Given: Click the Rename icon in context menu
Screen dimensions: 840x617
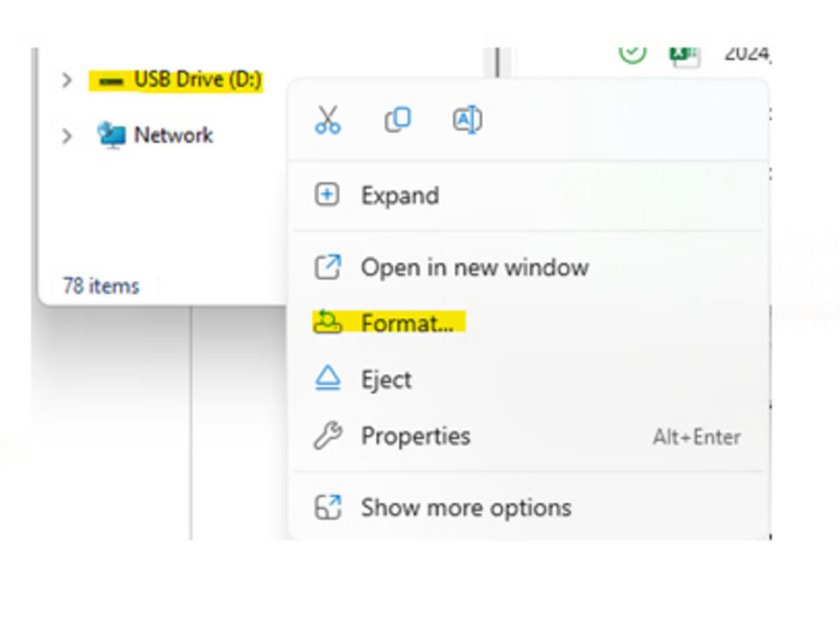Looking at the screenshot, I should pyautogui.click(x=468, y=120).
